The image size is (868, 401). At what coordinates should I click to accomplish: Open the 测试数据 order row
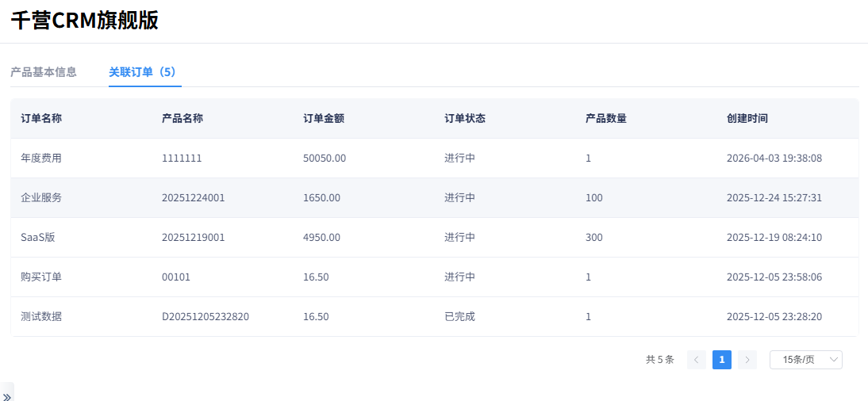(x=41, y=317)
